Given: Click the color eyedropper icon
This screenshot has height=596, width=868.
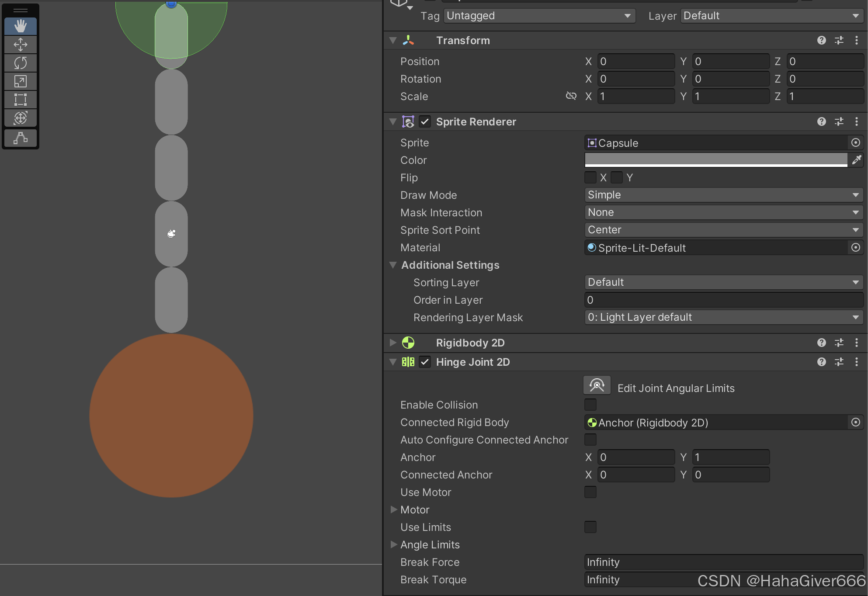Looking at the screenshot, I should click(856, 160).
